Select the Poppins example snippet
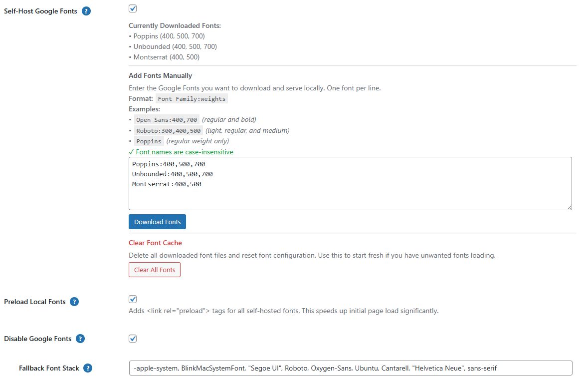Screen dimensions: 588x382 pos(149,141)
